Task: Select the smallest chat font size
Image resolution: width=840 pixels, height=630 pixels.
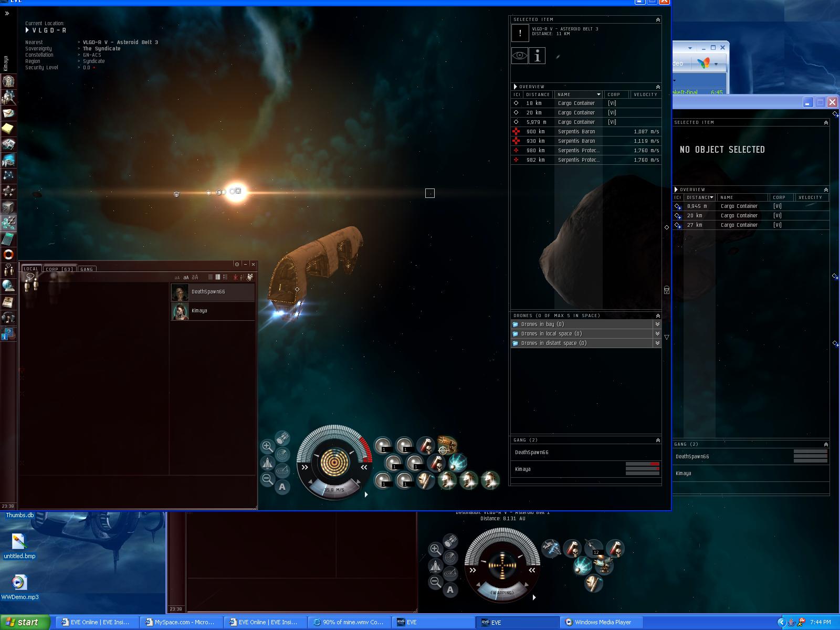Action: click(x=177, y=278)
